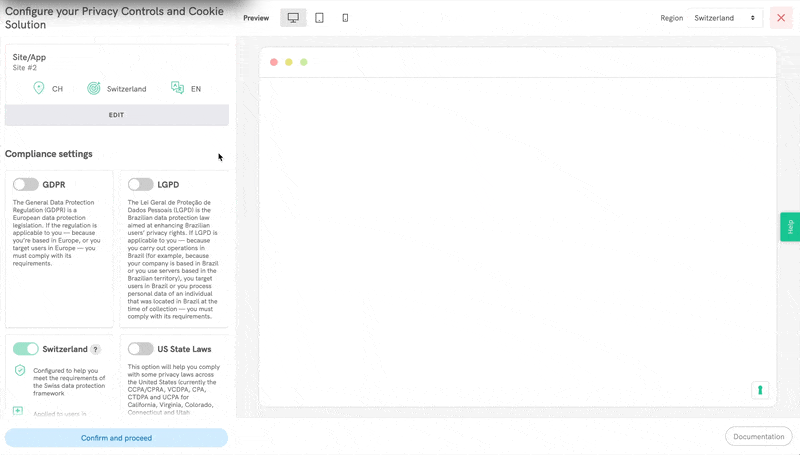The height and width of the screenshot is (455, 800).
Task: Open the Documentation link button
Action: coord(758,436)
